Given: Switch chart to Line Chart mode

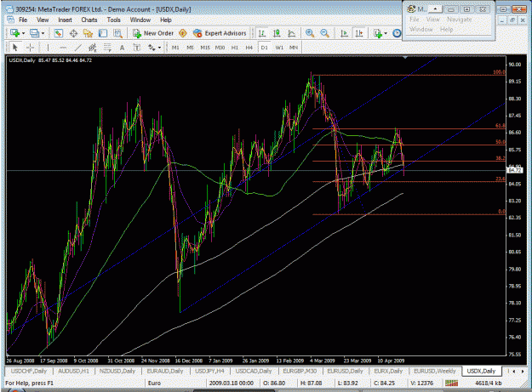Looking at the screenshot, I should point(291,33).
